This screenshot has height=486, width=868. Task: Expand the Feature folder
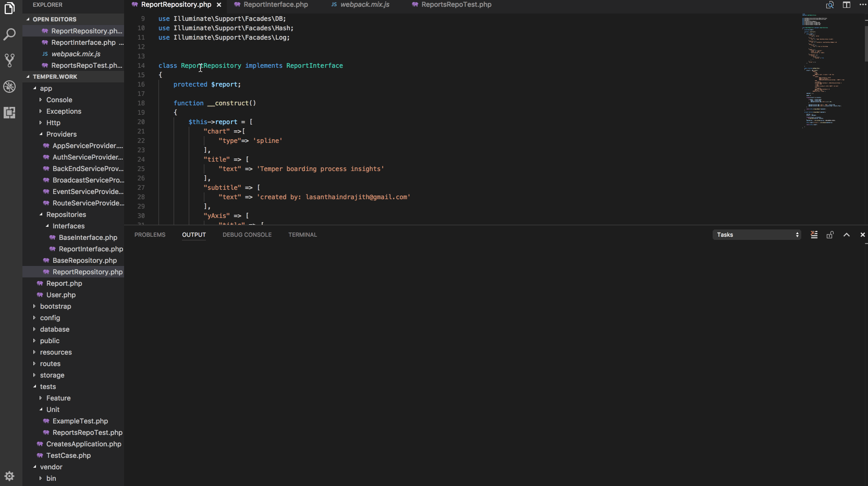point(73,398)
